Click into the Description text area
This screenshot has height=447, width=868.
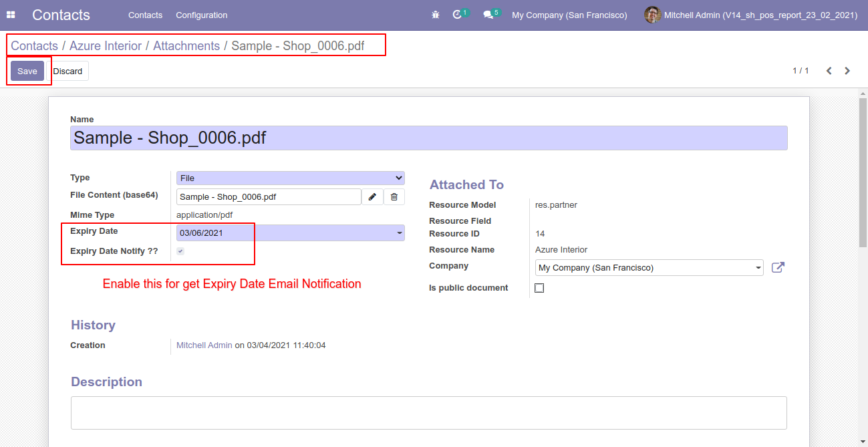coord(429,412)
